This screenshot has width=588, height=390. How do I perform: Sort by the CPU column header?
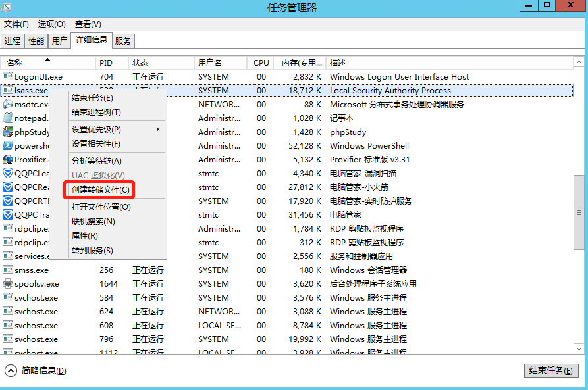(261, 62)
